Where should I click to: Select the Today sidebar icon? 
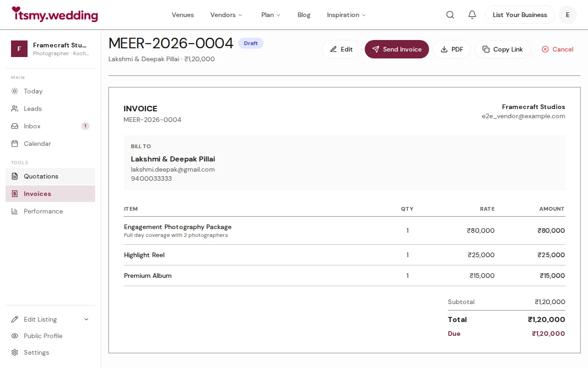click(15, 91)
